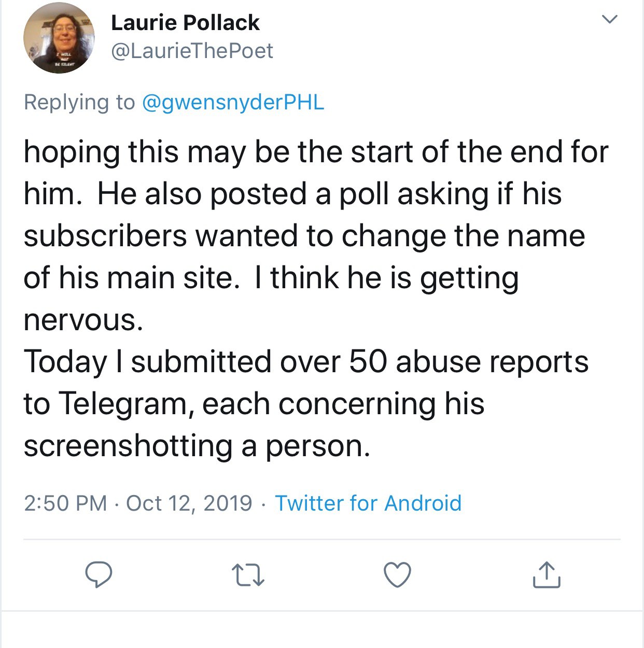The height and width of the screenshot is (648, 644).
Task: Click the text 'screenshotting a person.'
Action: 197,445
